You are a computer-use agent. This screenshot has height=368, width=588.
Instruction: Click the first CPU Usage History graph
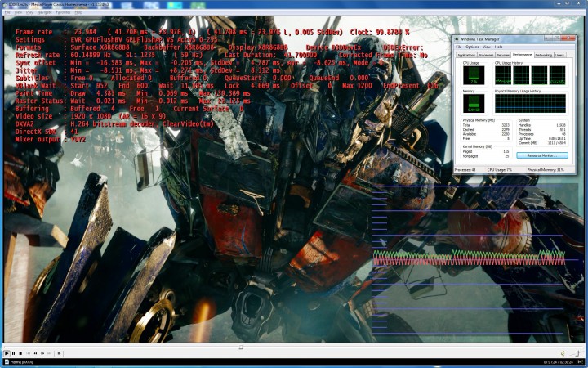tap(503, 75)
